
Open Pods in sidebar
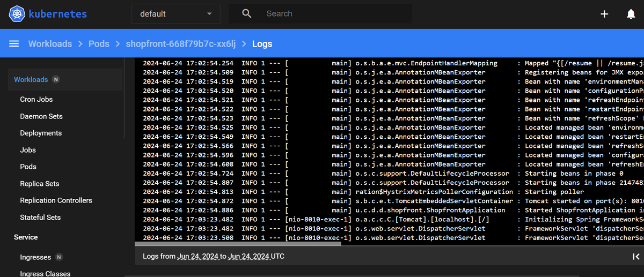coord(28,167)
